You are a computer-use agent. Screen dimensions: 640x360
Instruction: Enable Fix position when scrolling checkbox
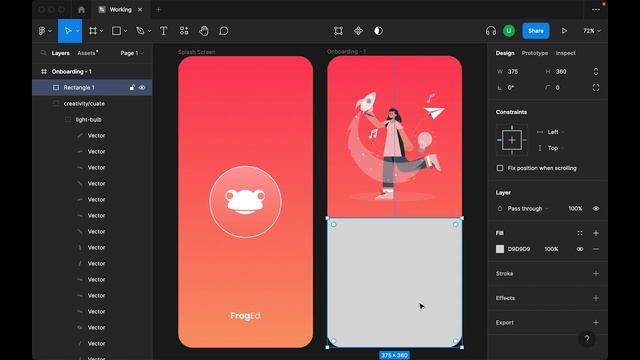(500, 168)
